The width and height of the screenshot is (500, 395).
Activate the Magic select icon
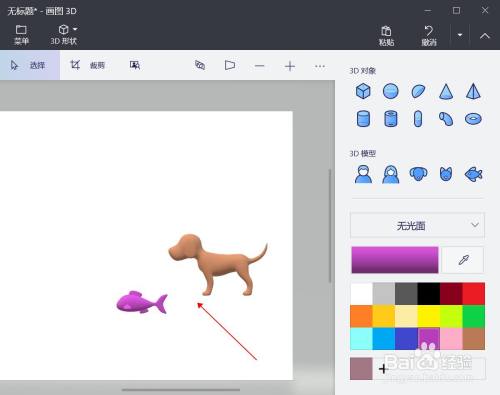click(x=135, y=65)
